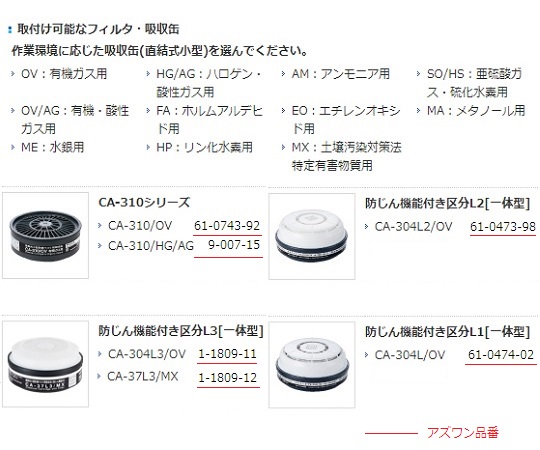Select the CA-37L3/MX model entry

[x=143, y=376]
